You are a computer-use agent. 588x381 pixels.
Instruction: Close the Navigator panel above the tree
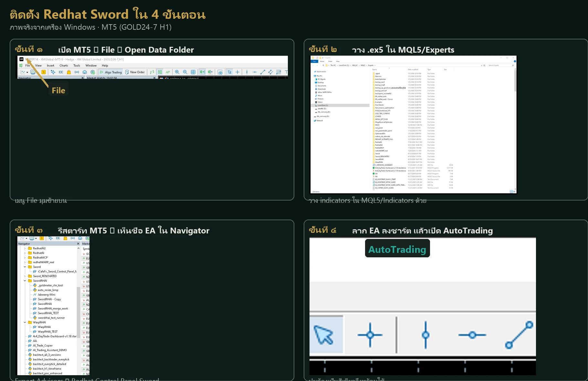pos(78,244)
